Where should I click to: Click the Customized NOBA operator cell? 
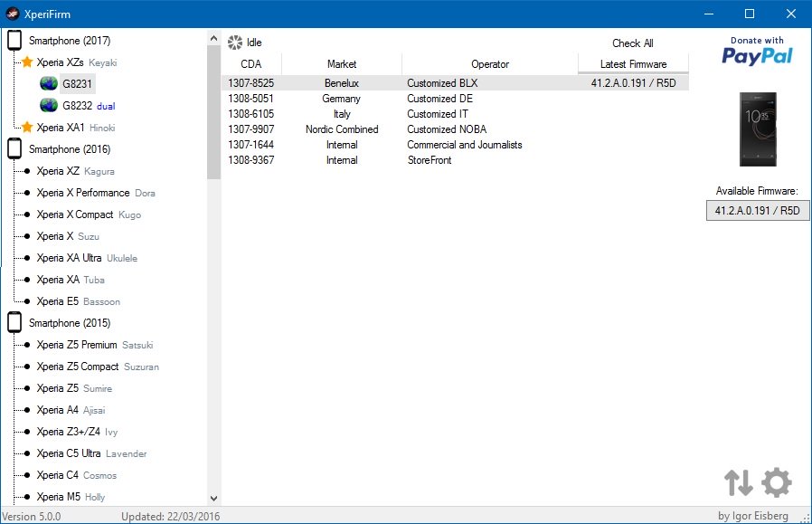(x=447, y=129)
